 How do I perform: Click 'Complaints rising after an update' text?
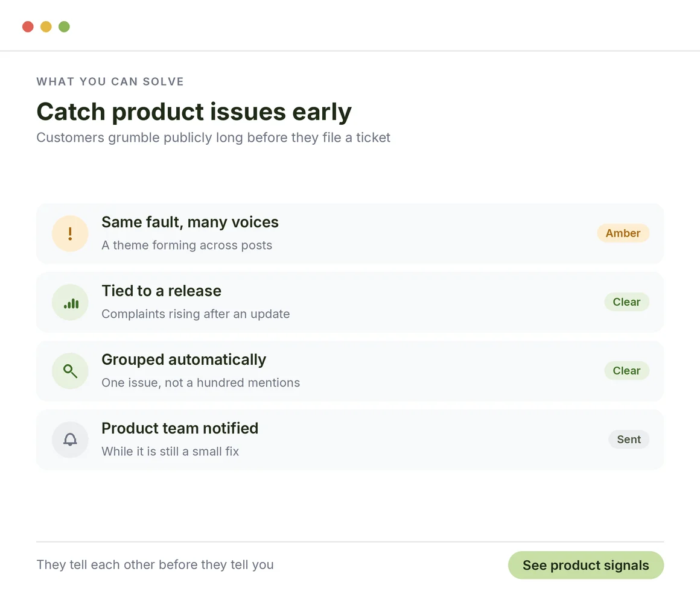point(196,314)
